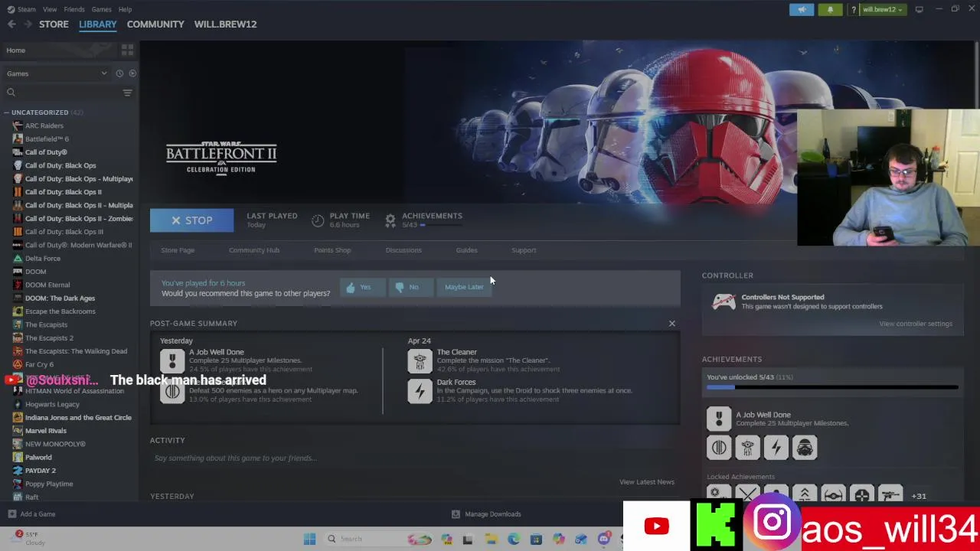Open the Support link
The width and height of the screenshot is (980, 551).
(524, 250)
